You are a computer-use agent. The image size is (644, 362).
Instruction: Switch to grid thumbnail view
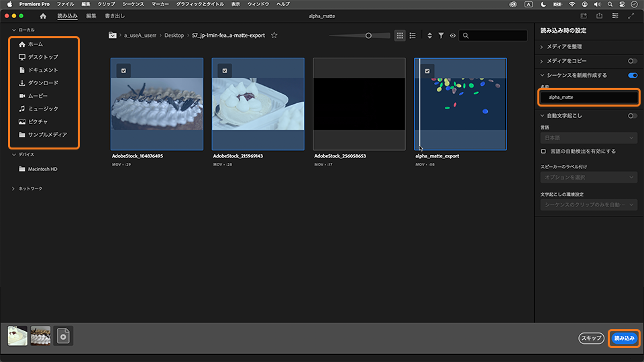(x=400, y=36)
